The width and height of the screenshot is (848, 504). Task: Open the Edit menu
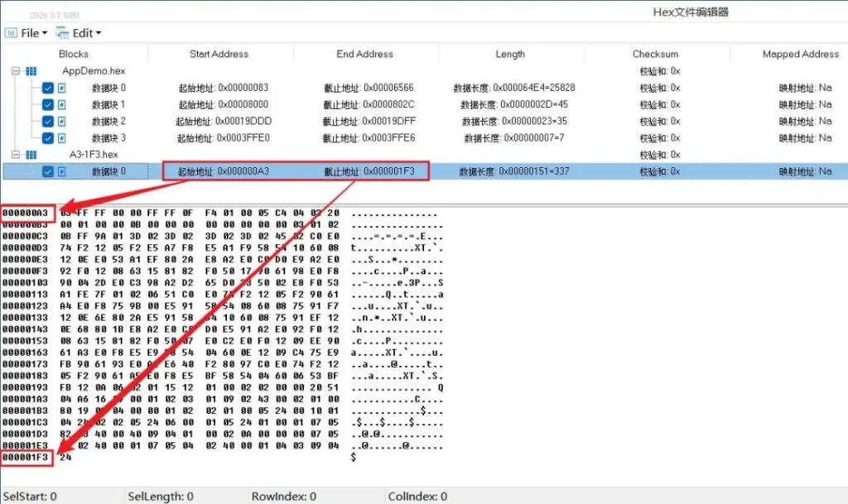click(82, 33)
